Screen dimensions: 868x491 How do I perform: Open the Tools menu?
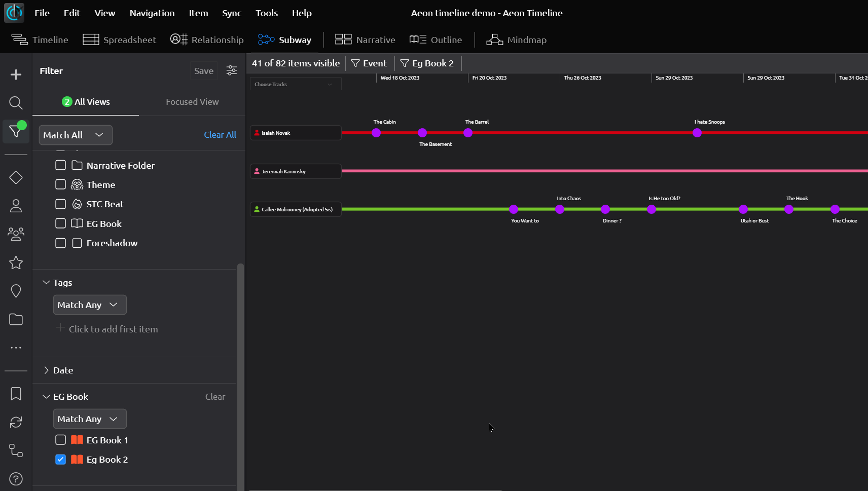(x=267, y=13)
